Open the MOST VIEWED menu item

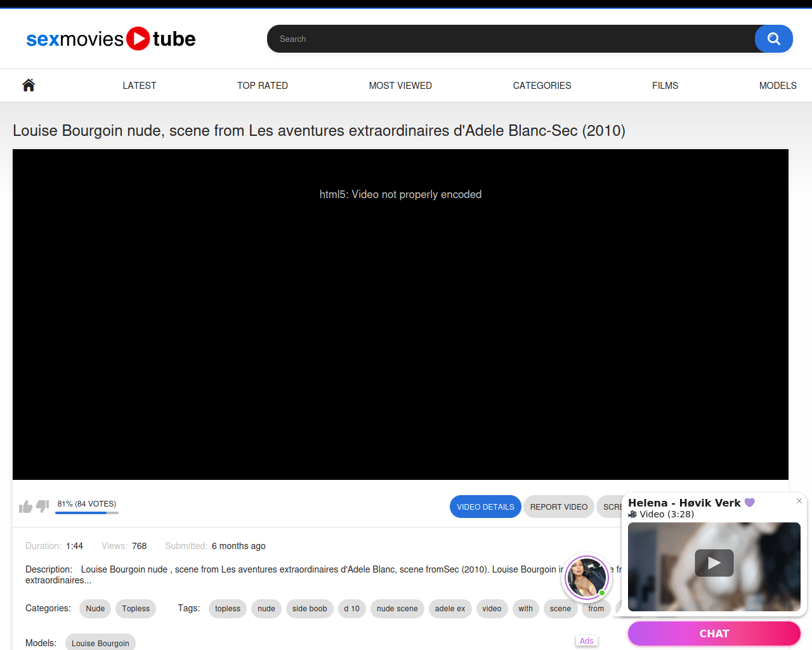[400, 86]
